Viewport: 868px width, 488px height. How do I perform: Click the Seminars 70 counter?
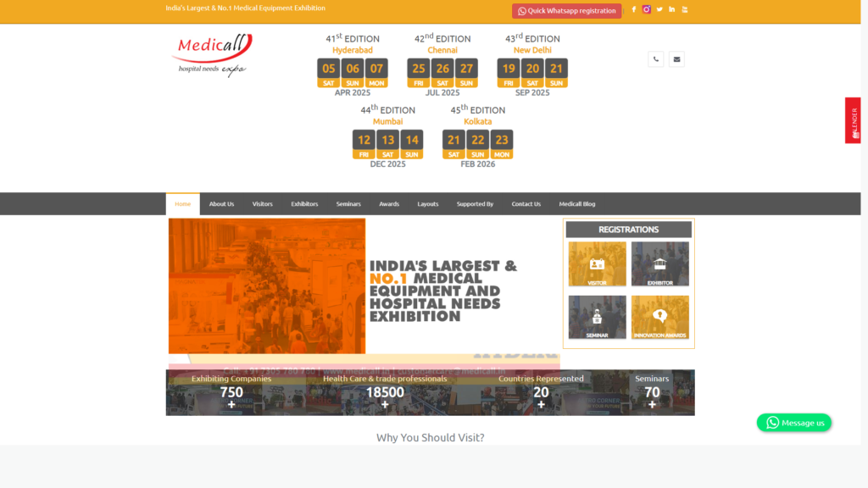(652, 392)
